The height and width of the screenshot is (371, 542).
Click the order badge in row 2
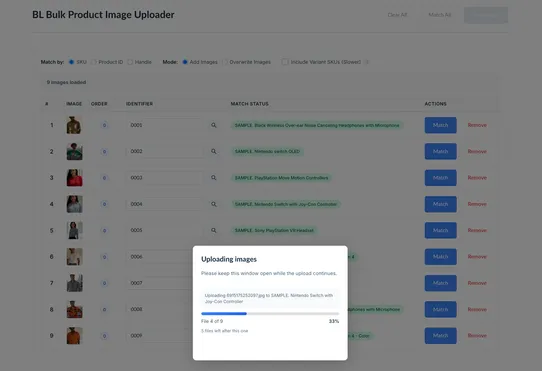(104, 151)
